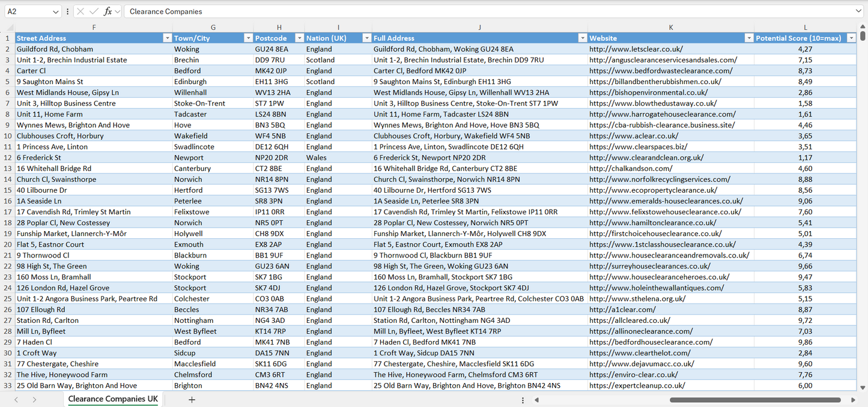The height and width of the screenshot is (407, 868).
Task: Click the fx expander chevron in formula bar
Action: [x=117, y=11]
